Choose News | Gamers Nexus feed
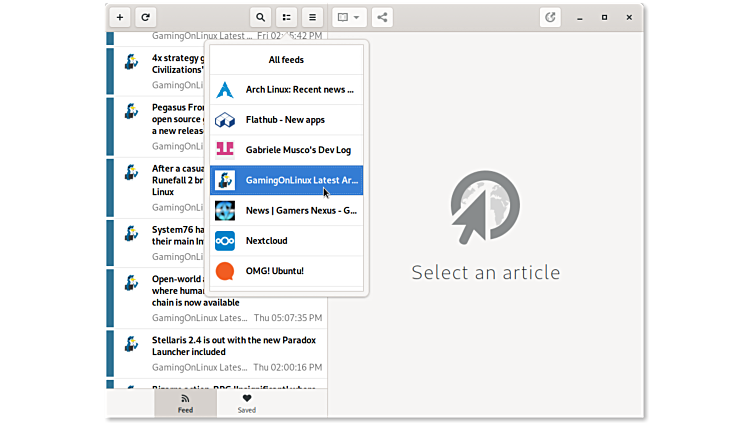Viewport: 752px width, 423px height. pos(286,211)
